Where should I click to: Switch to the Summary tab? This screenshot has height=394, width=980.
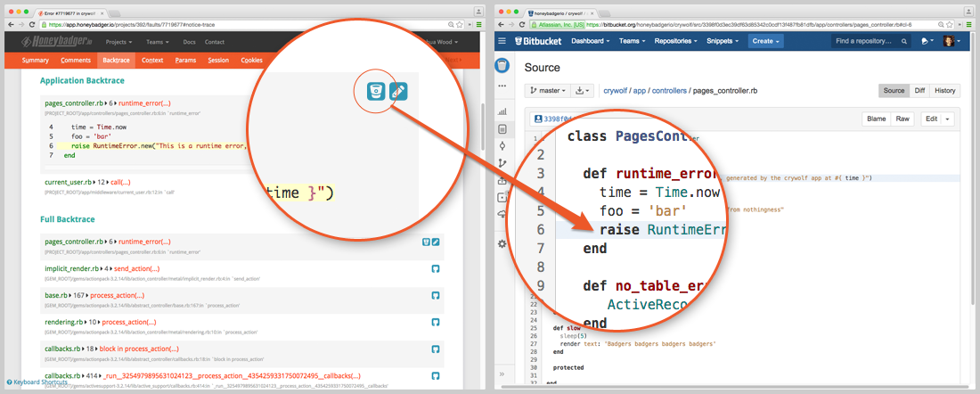(35, 60)
